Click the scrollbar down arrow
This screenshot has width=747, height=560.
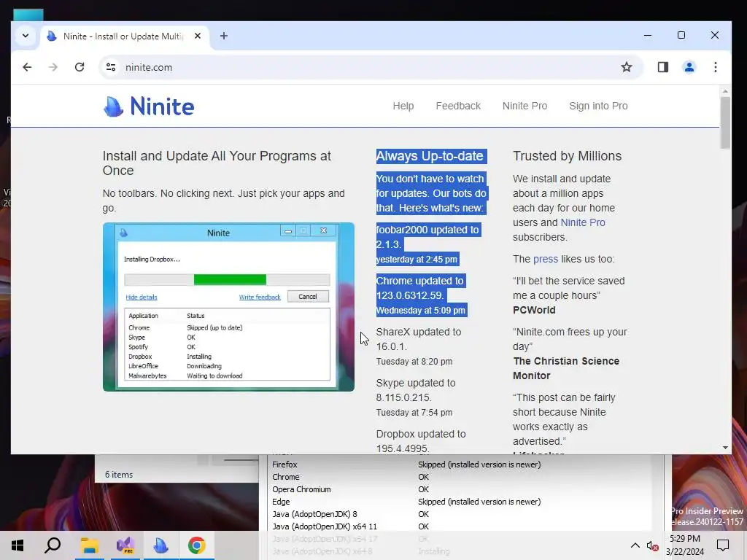[x=725, y=448]
